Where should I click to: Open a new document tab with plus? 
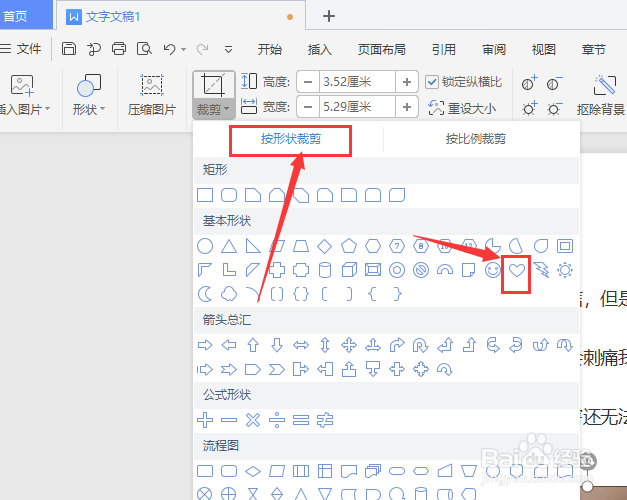click(x=329, y=16)
